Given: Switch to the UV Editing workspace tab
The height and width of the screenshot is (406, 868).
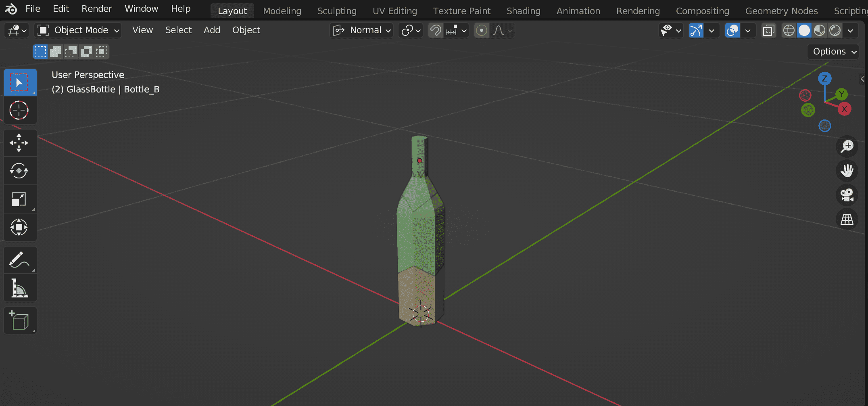Looking at the screenshot, I should tap(395, 11).
